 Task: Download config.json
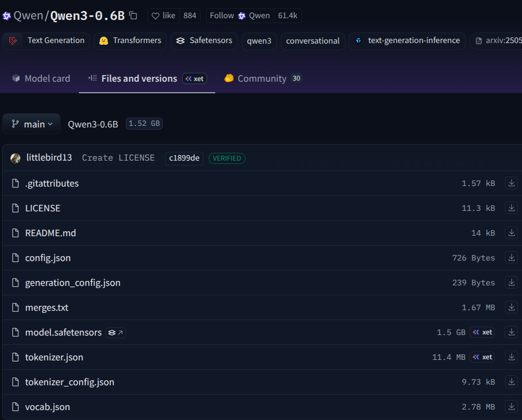point(512,258)
